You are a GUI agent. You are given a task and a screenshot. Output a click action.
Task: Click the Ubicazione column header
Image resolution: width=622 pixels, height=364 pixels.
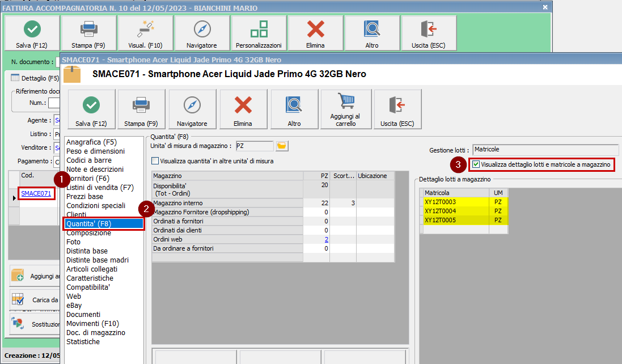[x=375, y=176]
